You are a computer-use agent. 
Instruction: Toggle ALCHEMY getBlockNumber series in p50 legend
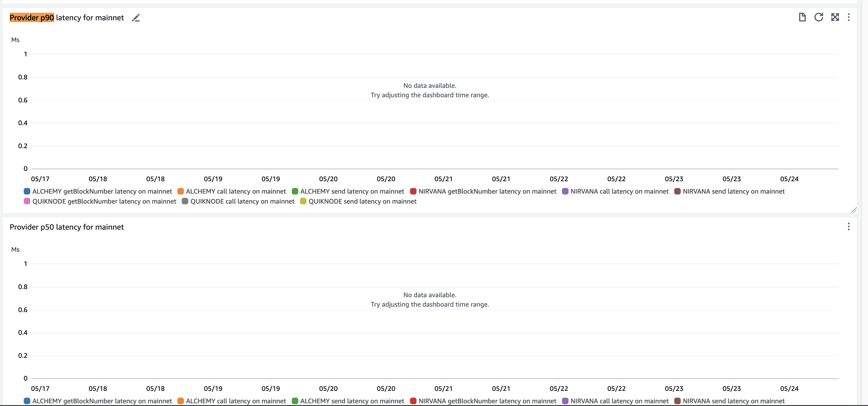98,401
